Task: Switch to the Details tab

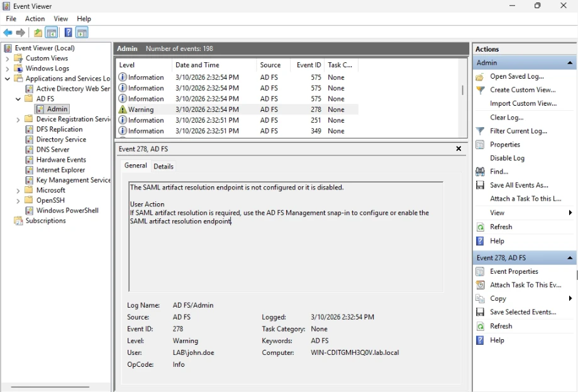Action: (x=164, y=166)
